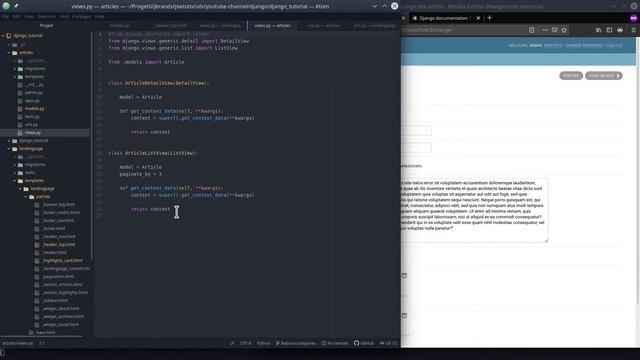The image size is (640, 360).
Task: Open _header_top.html in the project tree
Action: [59, 245]
